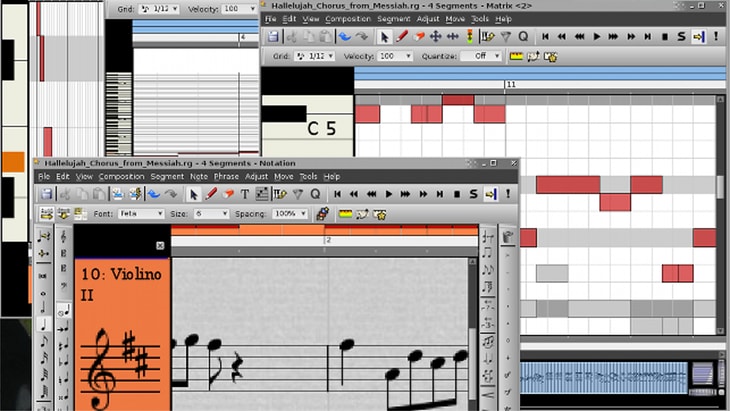Open quantize Q tool in Notation toolbar
730x411 pixels.
click(x=315, y=194)
